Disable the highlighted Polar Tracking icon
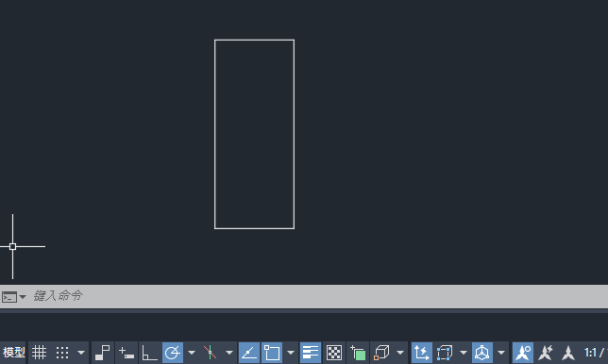This screenshot has width=608, height=364. pos(173,353)
